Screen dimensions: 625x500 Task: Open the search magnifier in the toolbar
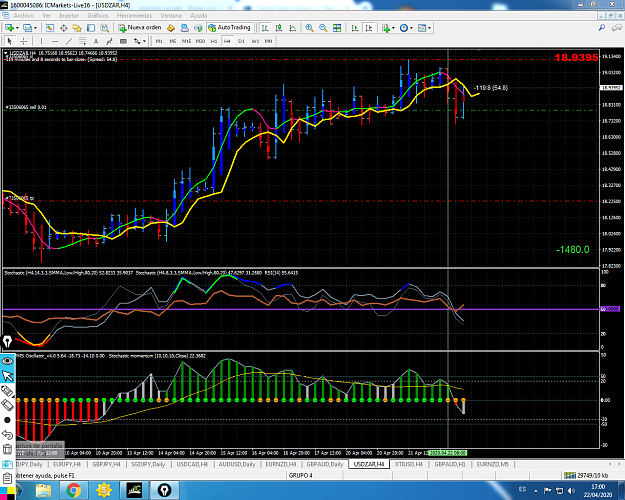pyautogui.click(x=602, y=28)
